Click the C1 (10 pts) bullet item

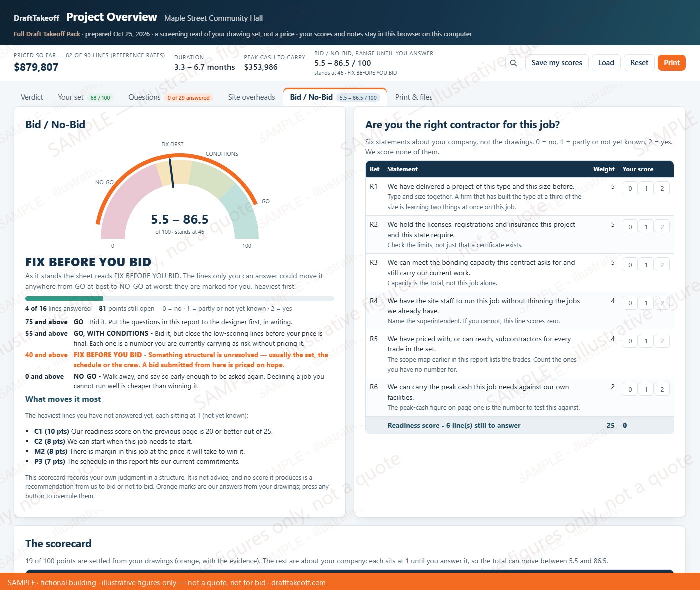click(153, 431)
